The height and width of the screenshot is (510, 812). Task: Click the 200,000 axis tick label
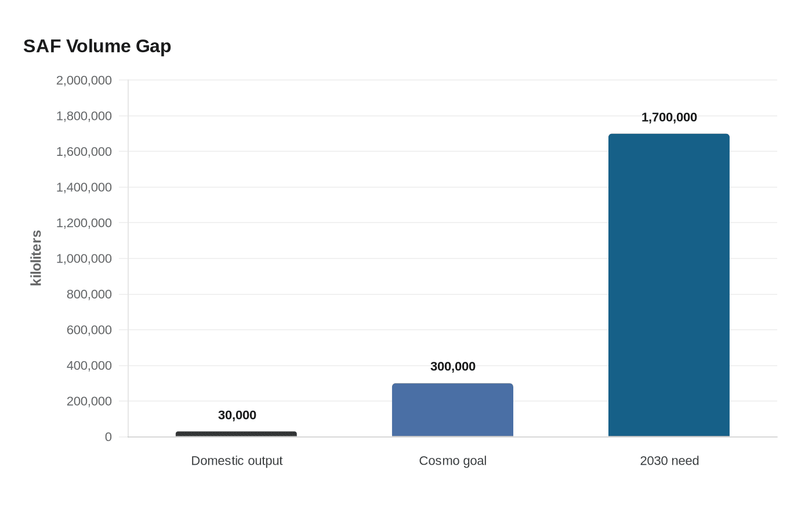(x=89, y=401)
